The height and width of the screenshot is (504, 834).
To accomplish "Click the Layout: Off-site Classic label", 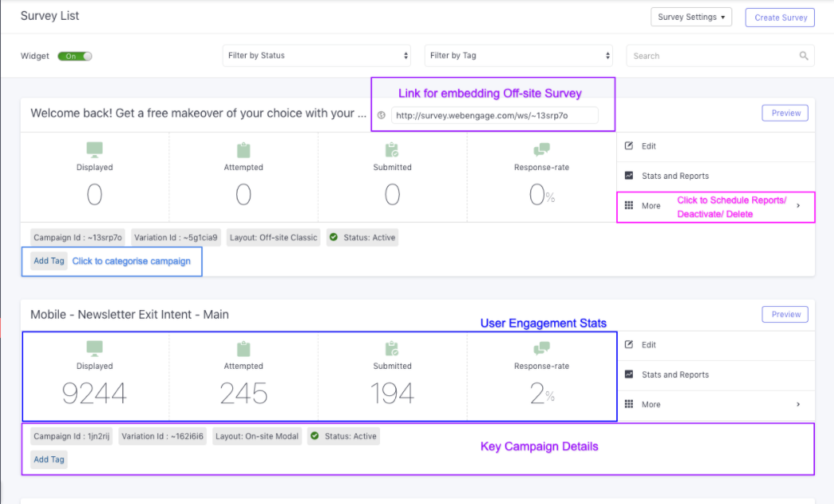I will [273, 238].
